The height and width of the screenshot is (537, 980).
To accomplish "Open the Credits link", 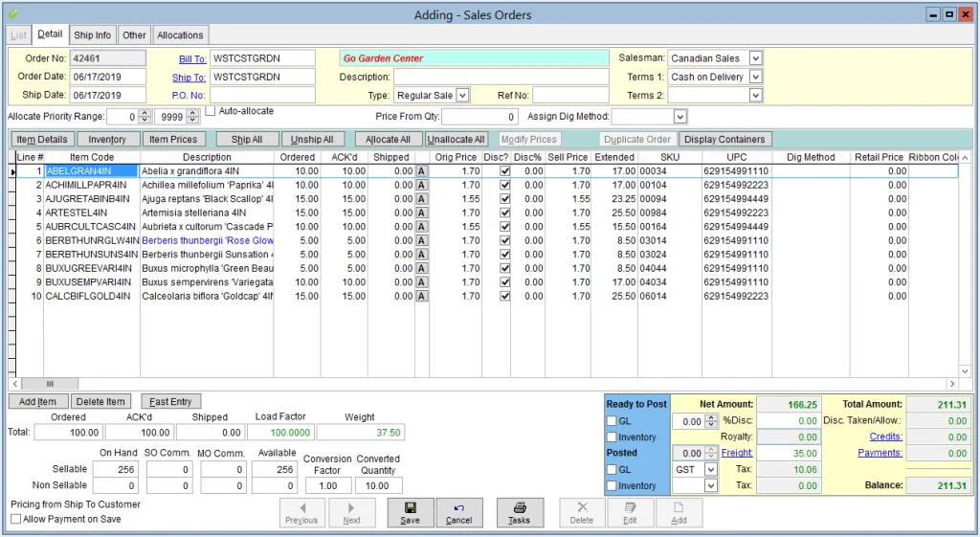I will 885,436.
